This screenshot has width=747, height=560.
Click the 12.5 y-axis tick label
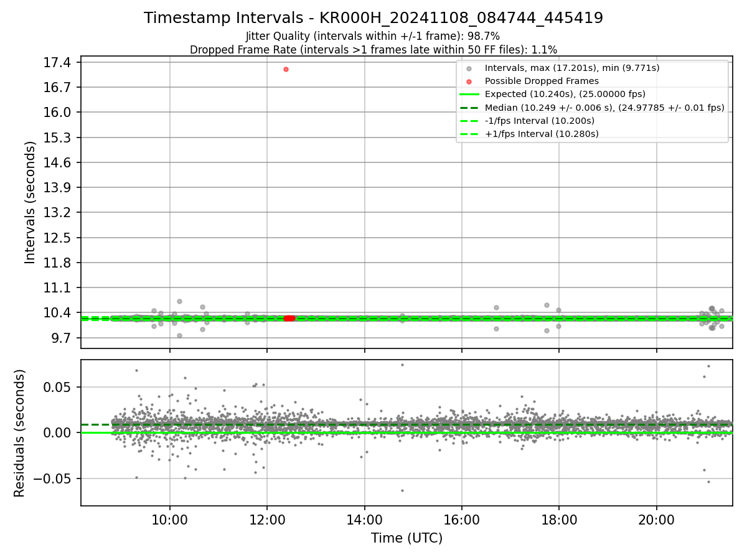(x=59, y=238)
